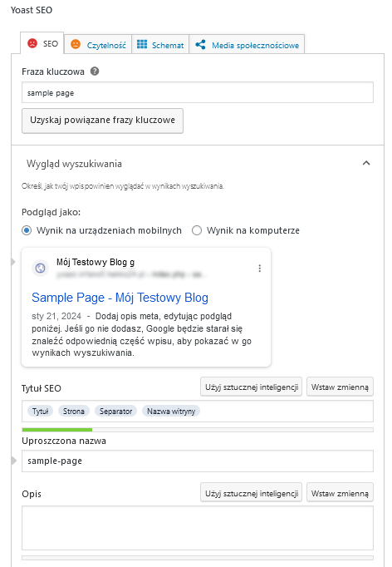Click the three-dot menu in search preview
The width and height of the screenshot is (392, 567).
click(259, 268)
